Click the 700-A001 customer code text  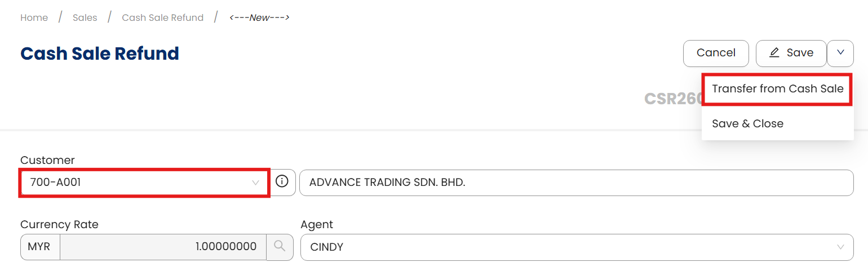[52, 183]
